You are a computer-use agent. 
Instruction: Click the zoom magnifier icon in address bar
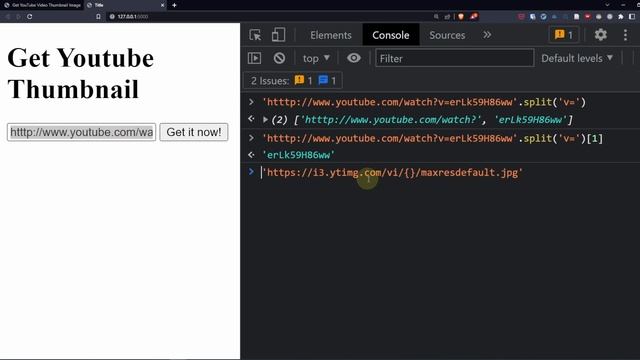(x=436, y=17)
